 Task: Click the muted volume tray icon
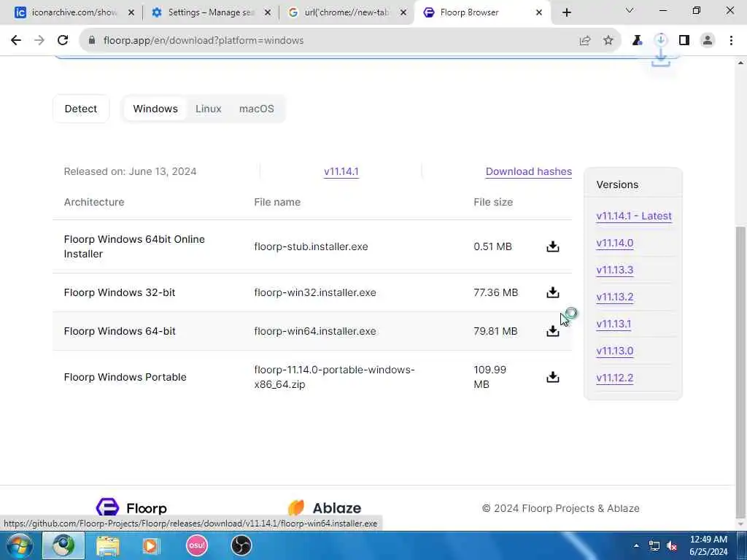pyautogui.click(x=672, y=545)
